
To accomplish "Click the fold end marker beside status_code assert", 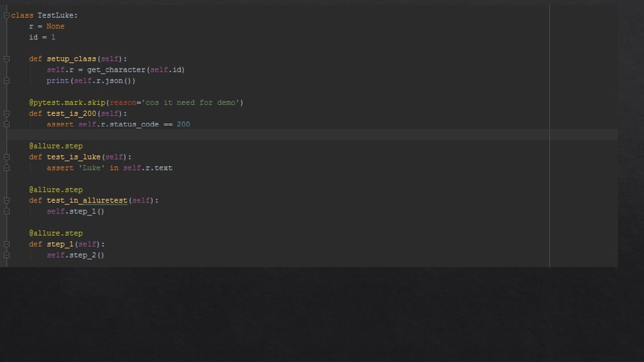I will coord(6,124).
